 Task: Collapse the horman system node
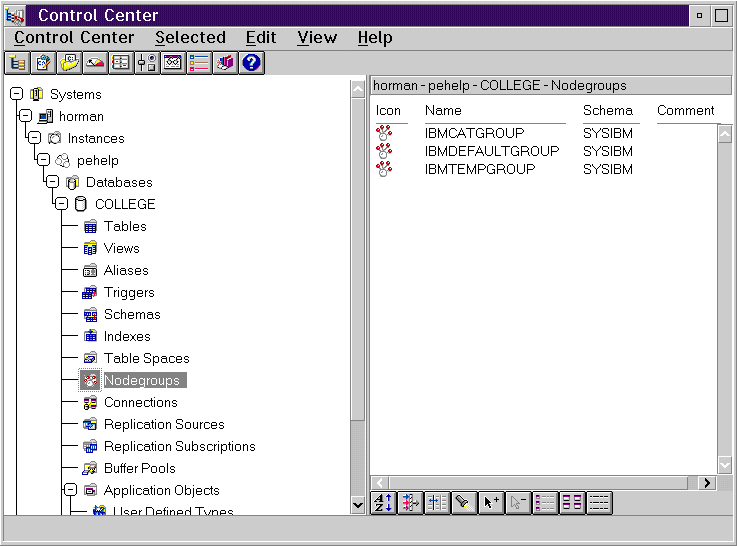click(26, 116)
